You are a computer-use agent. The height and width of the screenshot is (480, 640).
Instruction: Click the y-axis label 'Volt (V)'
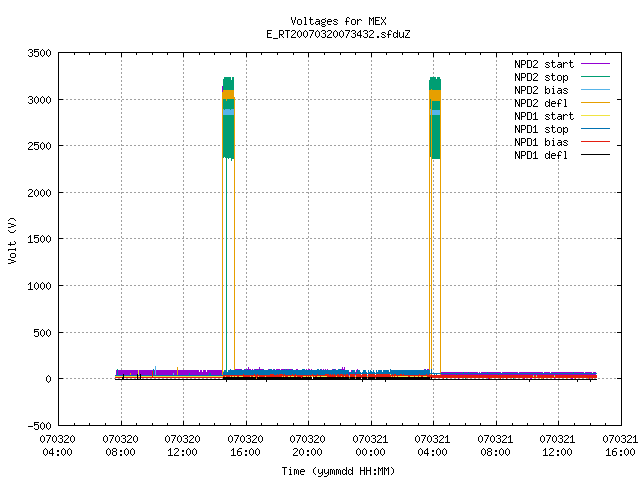click(13, 240)
